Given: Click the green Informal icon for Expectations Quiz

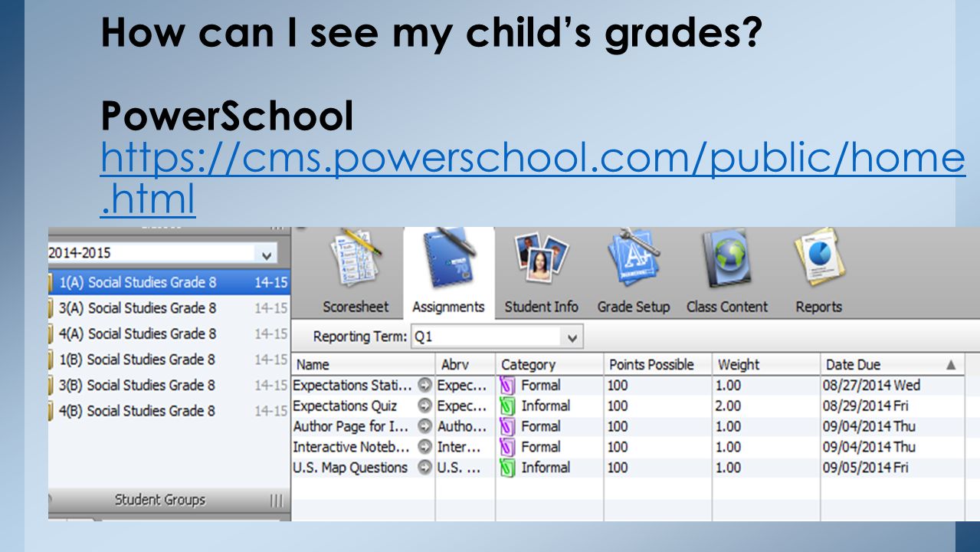Looking at the screenshot, I should tap(507, 406).
